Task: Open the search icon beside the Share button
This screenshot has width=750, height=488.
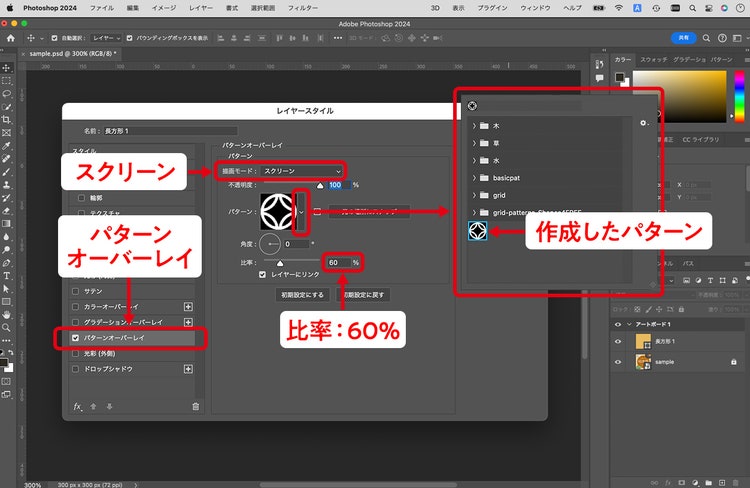Action: 706,38
